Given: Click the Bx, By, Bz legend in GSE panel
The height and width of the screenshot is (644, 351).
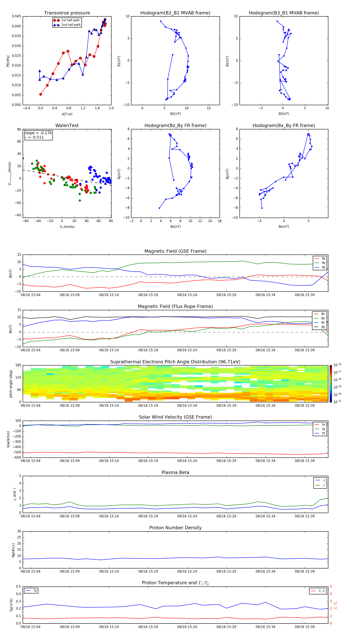Looking at the screenshot, I should pos(320,263).
